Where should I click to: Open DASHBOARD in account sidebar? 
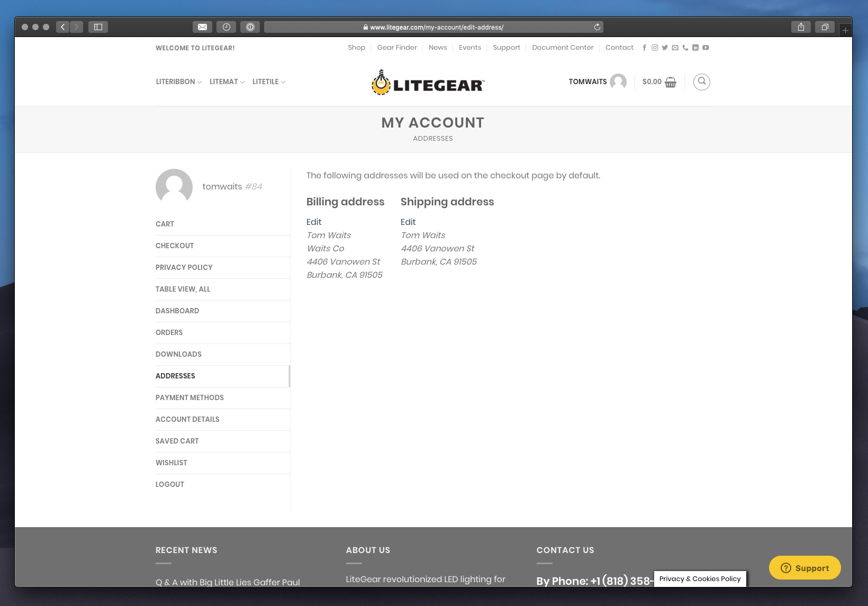click(x=223, y=311)
